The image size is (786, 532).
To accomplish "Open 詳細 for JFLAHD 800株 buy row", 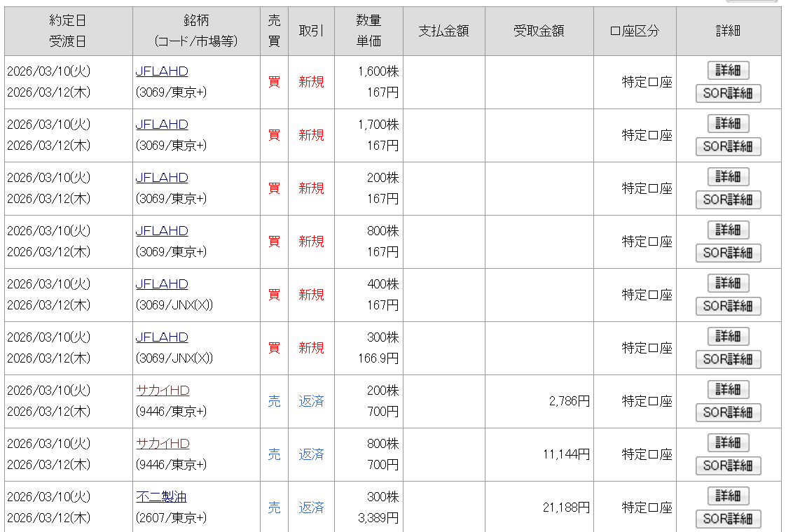I will (728, 230).
